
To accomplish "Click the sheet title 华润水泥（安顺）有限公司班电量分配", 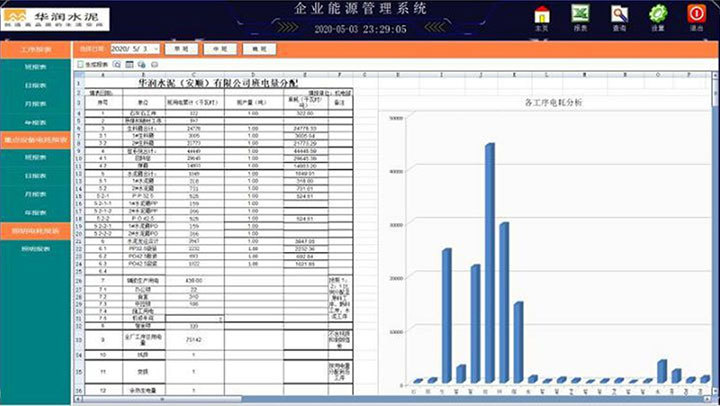I will tap(218, 83).
